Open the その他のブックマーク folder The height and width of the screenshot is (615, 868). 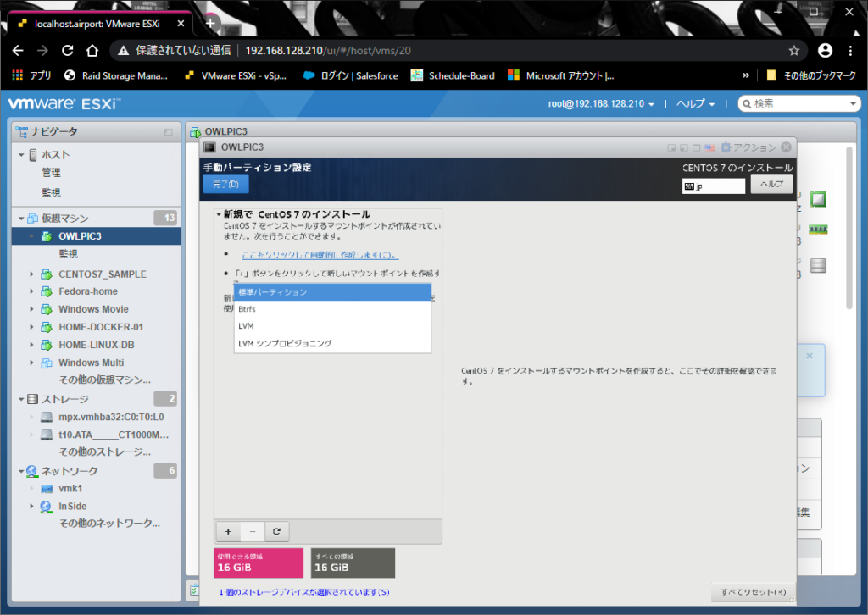811,75
